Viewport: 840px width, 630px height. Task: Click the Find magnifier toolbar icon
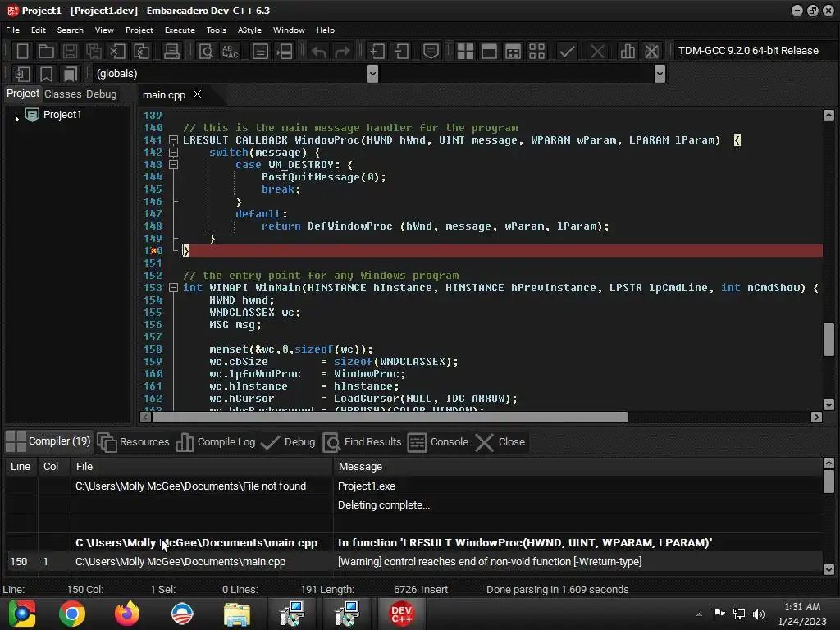206,52
